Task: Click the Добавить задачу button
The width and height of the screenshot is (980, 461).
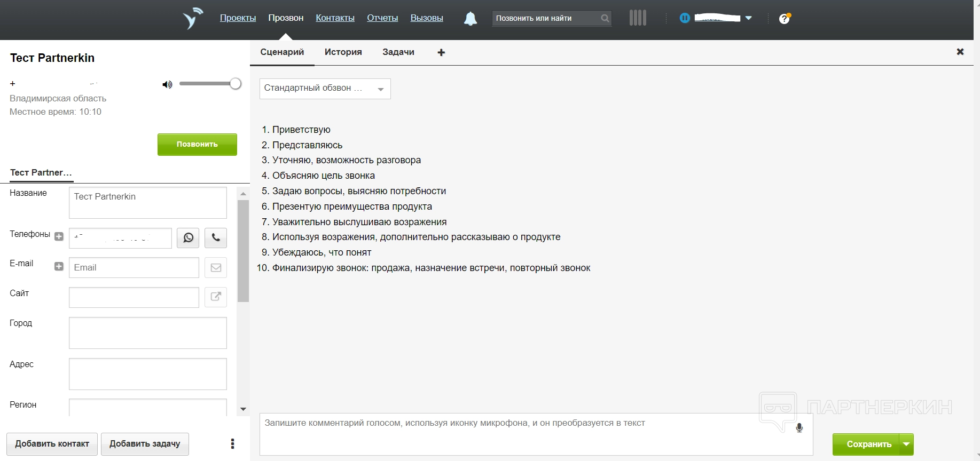Action: pyautogui.click(x=145, y=444)
